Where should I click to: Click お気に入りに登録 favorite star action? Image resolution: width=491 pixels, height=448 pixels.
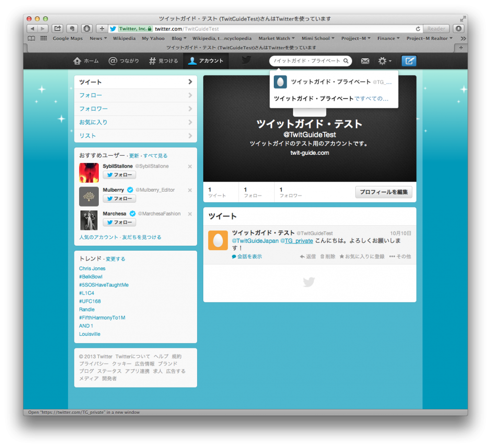tap(362, 256)
